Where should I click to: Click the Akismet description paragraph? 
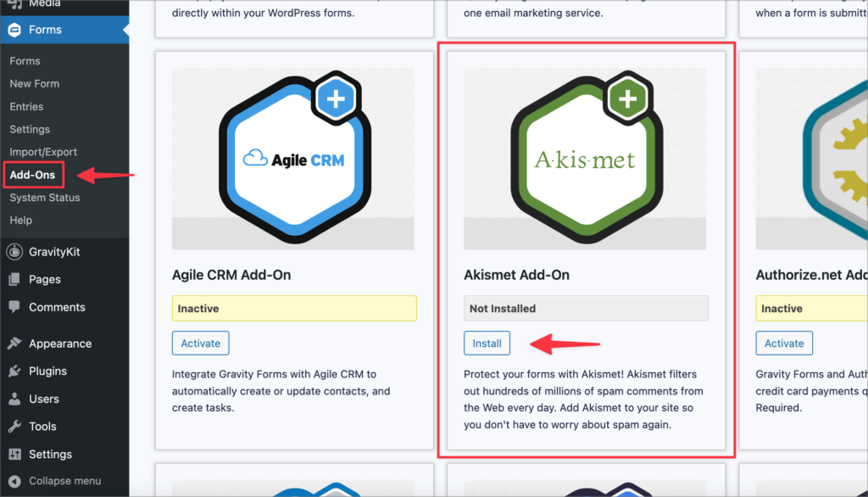coord(584,399)
